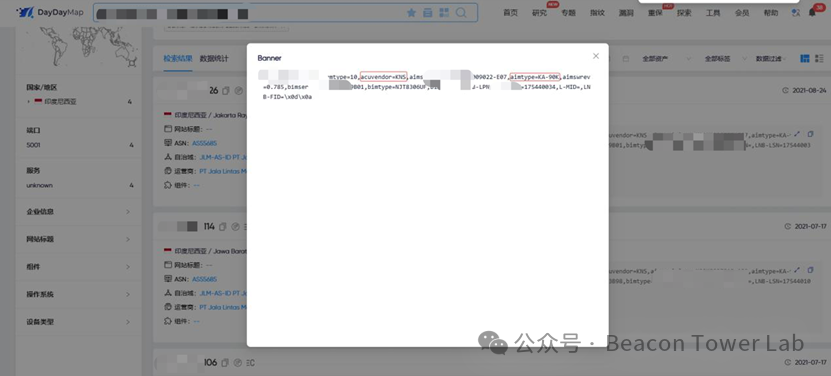Click the star favorite icon in search bar
Viewport: 831px width, 376px height.
pos(411,13)
